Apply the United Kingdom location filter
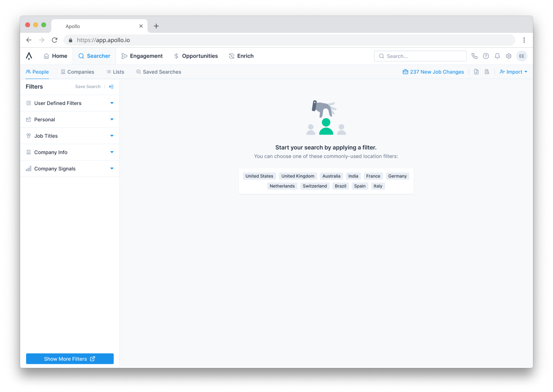Image resolution: width=553 pixels, height=392 pixels. [298, 176]
